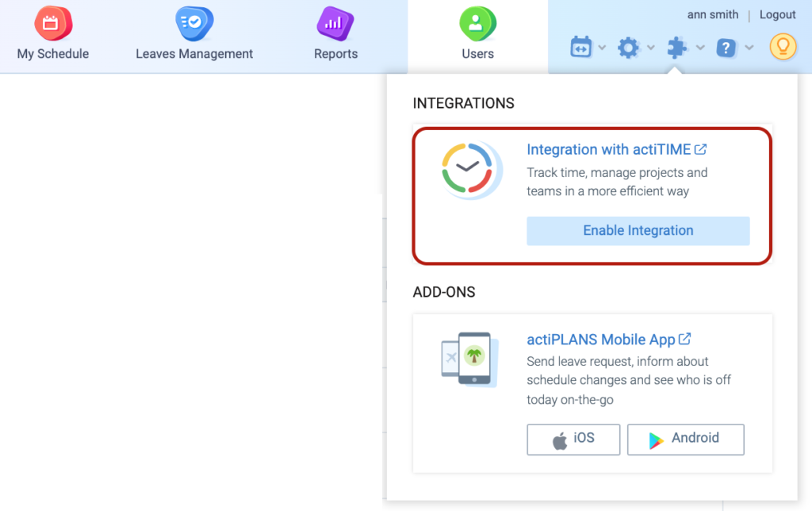Click the calendar toolbar icon

[581, 47]
